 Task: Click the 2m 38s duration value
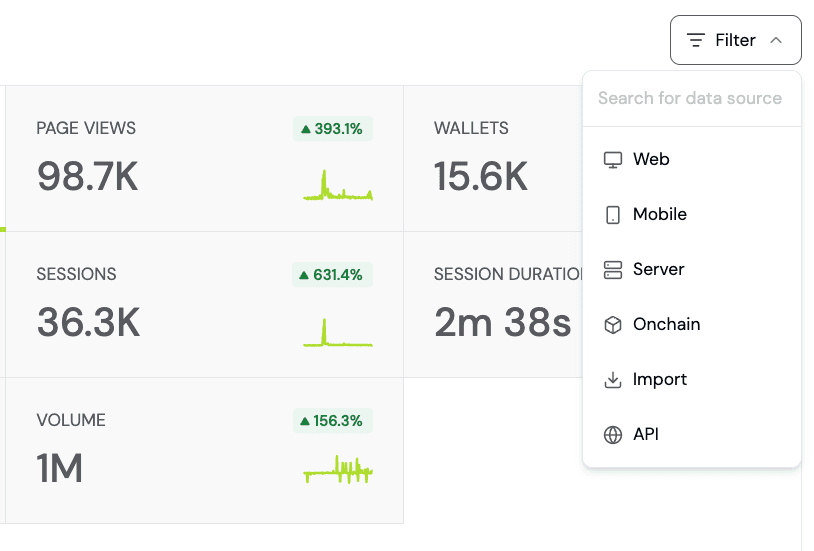click(x=503, y=322)
